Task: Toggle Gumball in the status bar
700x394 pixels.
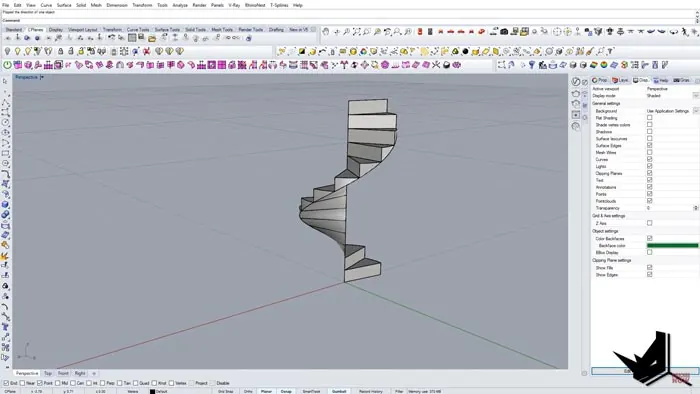Action: [339, 391]
